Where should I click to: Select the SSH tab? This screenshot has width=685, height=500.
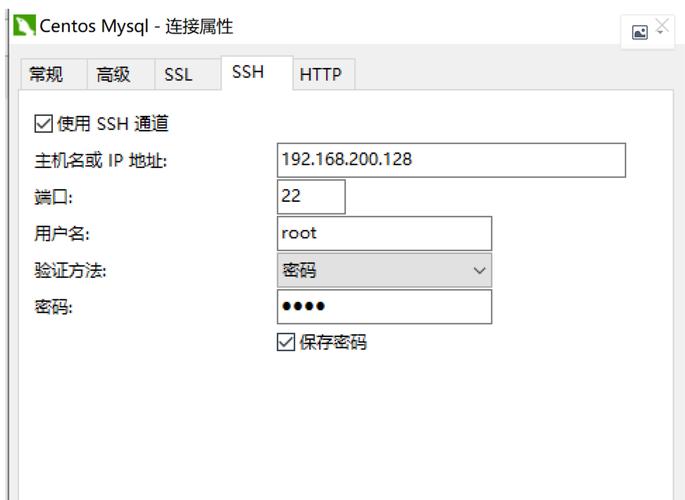[257, 73]
